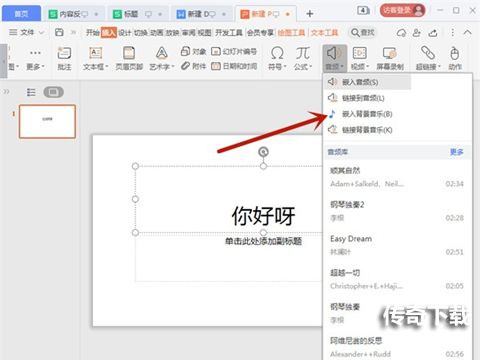Click the save icon beside the 文件 menu

pyautogui.click(x=59, y=32)
